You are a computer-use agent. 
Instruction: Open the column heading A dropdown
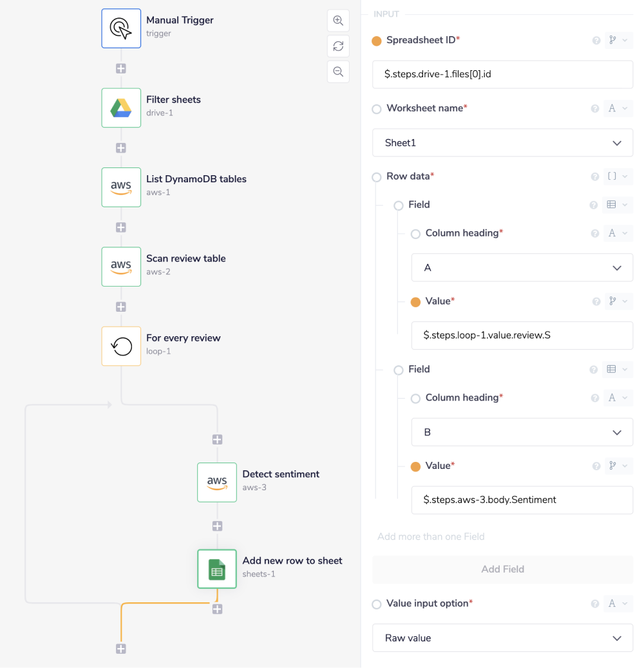pos(522,268)
